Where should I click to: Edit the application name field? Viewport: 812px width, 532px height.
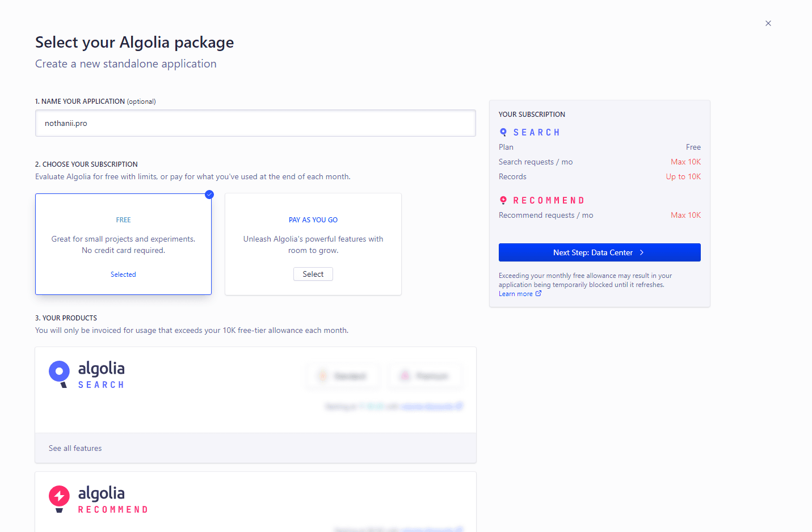tap(255, 123)
